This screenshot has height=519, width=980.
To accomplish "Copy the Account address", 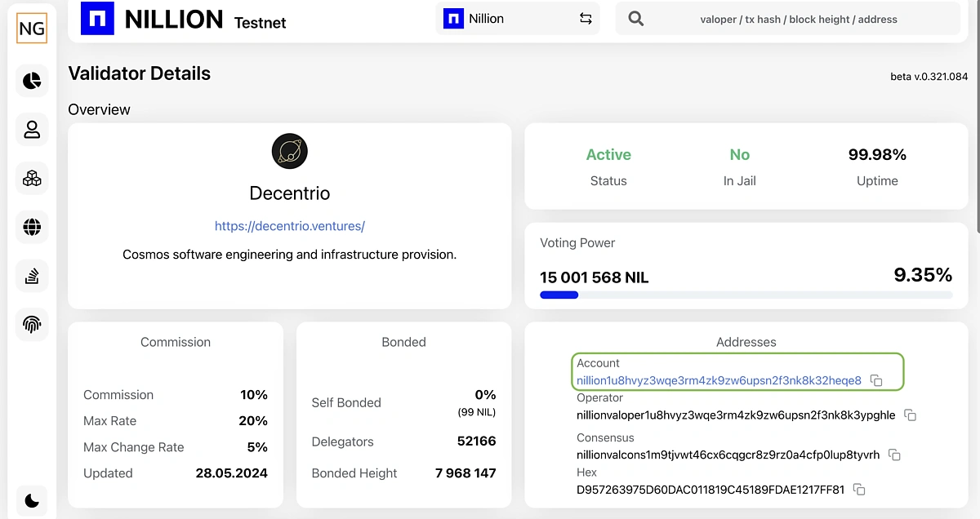I will (876, 380).
